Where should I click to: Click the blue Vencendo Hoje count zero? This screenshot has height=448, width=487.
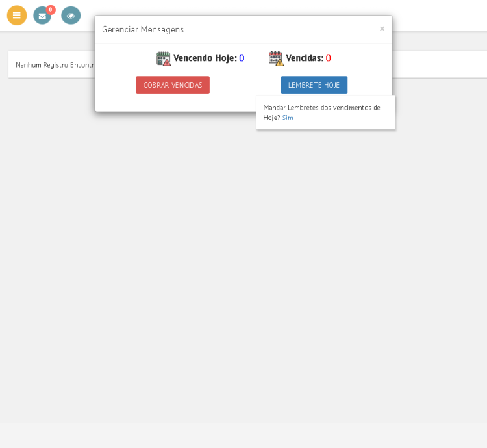tap(242, 58)
